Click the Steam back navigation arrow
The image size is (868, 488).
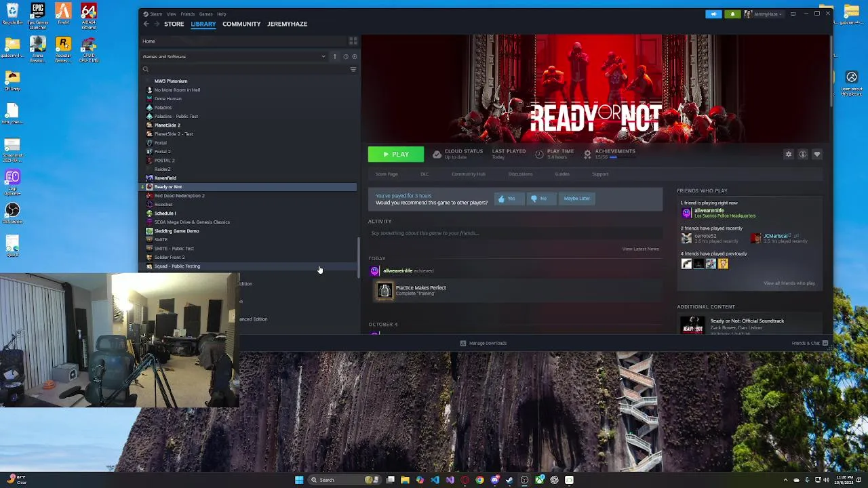click(x=146, y=24)
